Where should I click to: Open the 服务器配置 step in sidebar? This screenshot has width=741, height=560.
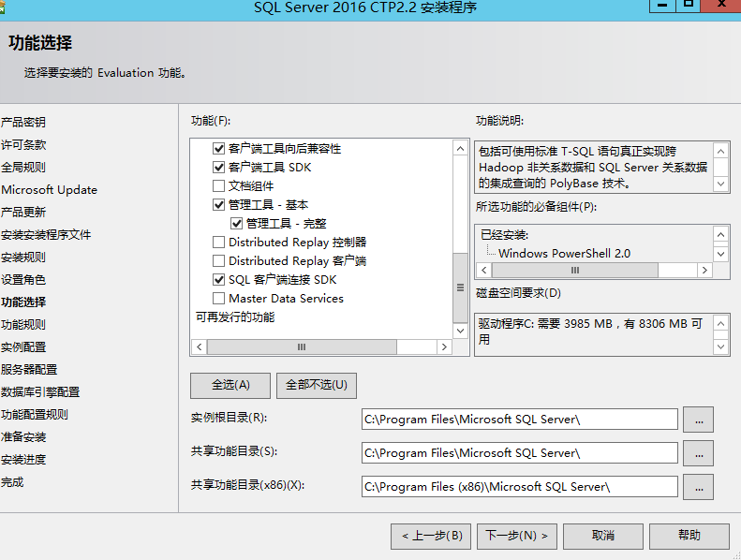29,370
